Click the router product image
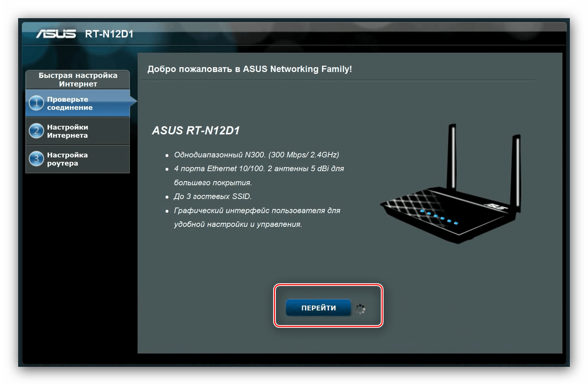588x385 pixels. coord(451,184)
